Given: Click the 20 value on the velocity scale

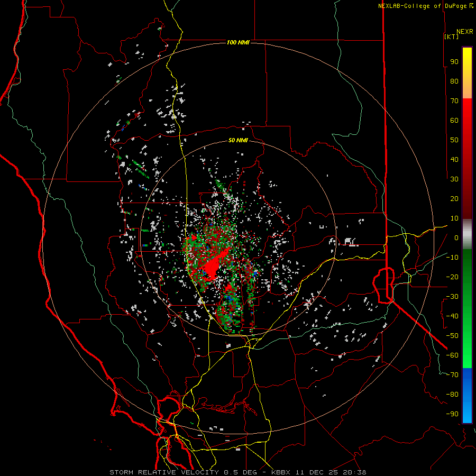Looking at the screenshot, I should (x=454, y=198).
